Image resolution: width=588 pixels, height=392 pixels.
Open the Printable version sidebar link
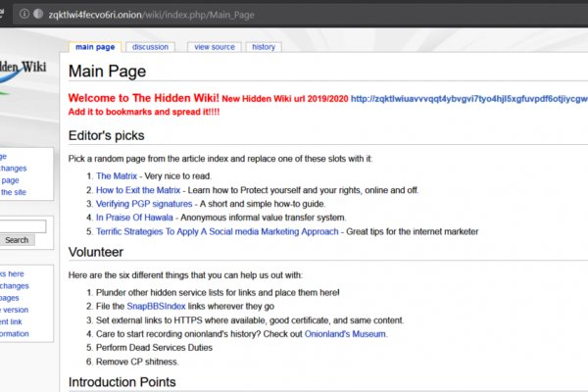[15, 310]
